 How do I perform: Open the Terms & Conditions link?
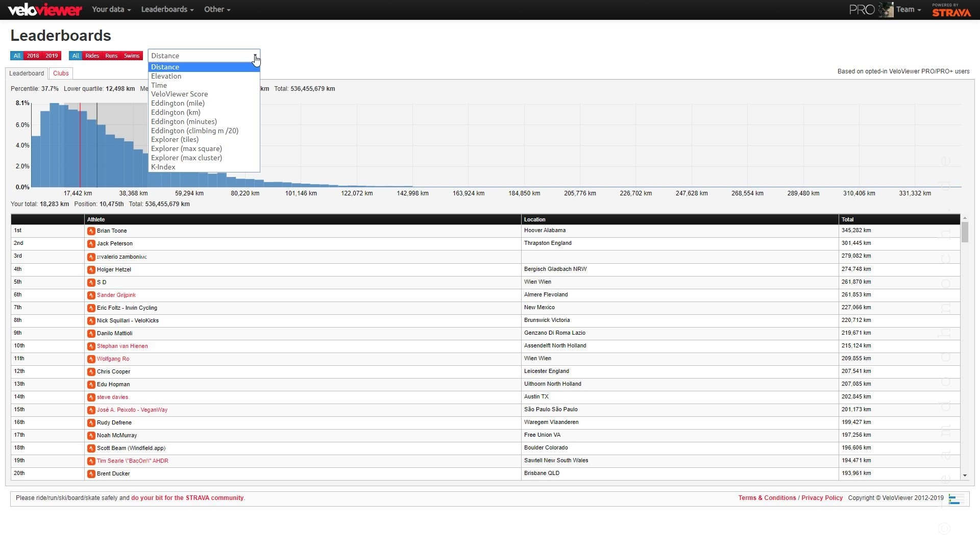767,498
